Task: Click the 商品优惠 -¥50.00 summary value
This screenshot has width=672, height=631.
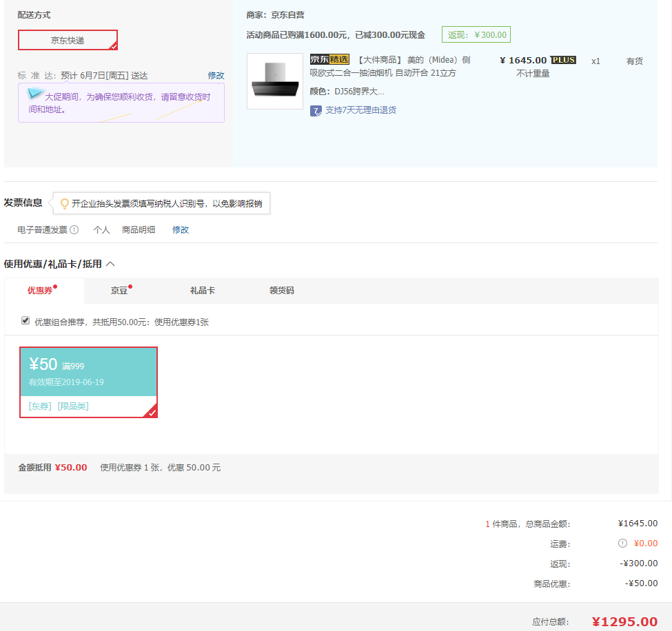Action: (641, 583)
